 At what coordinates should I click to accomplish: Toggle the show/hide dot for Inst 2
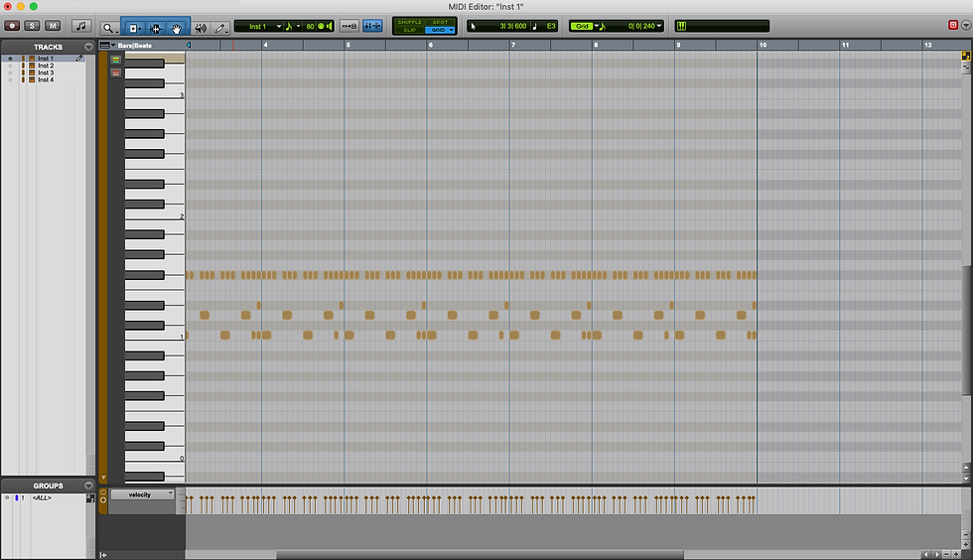point(10,66)
